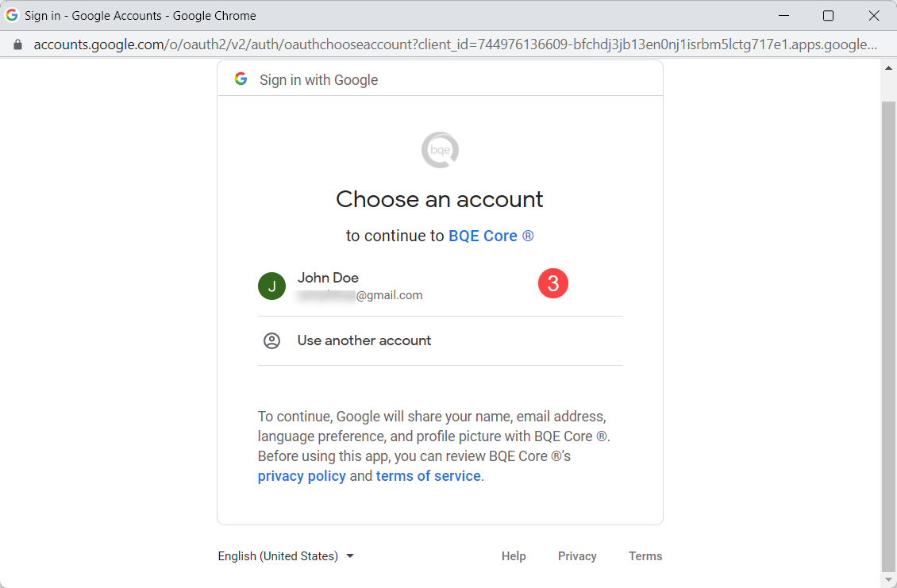Click the Google G logo in header
Screen dimensions: 897x588
click(241, 79)
